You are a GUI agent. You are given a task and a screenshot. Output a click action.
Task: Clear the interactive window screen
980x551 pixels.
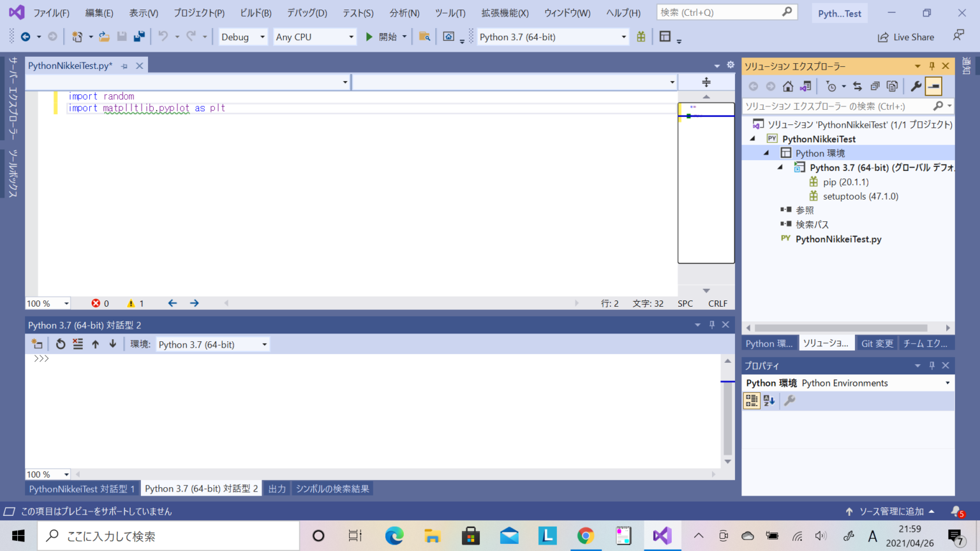coord(78,344)
